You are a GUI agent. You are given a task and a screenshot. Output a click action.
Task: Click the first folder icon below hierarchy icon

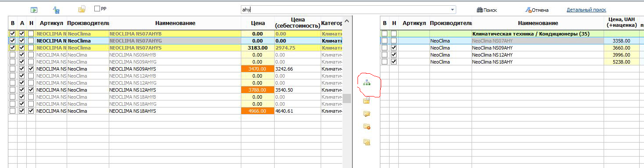click(367, 100)
